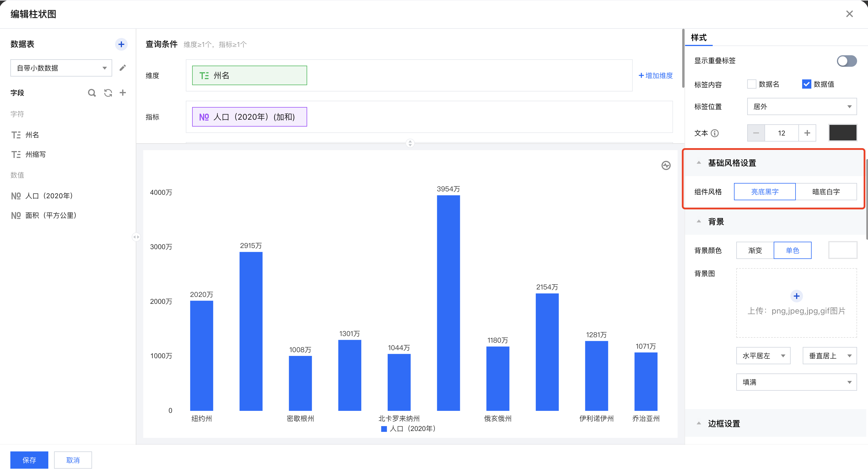Screen dimensions: 868x473
Task: Check the 数据名 checkbox
Action: coord(752,84)
